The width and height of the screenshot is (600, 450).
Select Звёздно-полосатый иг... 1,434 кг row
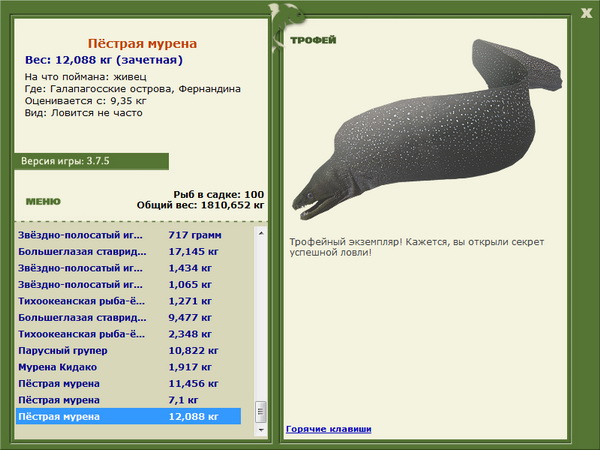click(x=129, y=268)
